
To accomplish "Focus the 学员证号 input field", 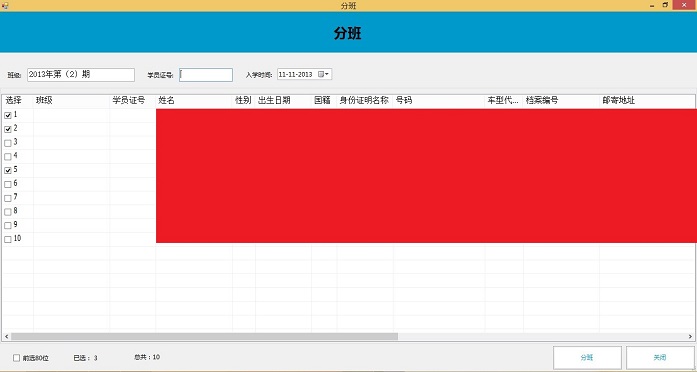I will coord(206,75).
